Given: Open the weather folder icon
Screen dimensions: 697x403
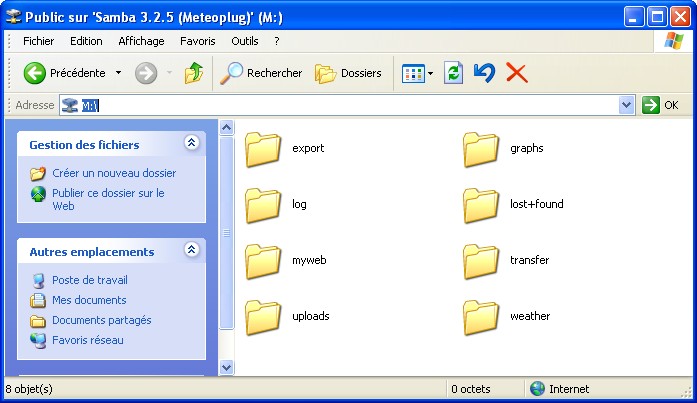Looking at the screenshot, I should pyautogui.click(x=481, y=316).
